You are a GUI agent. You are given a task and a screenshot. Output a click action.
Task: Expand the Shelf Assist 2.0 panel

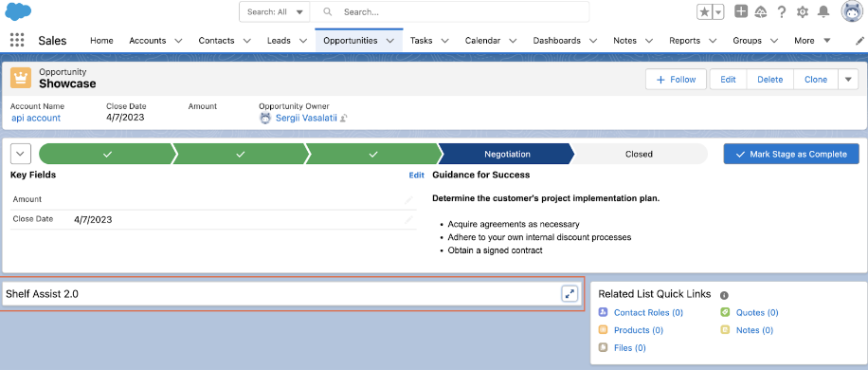tap(570, 293)
